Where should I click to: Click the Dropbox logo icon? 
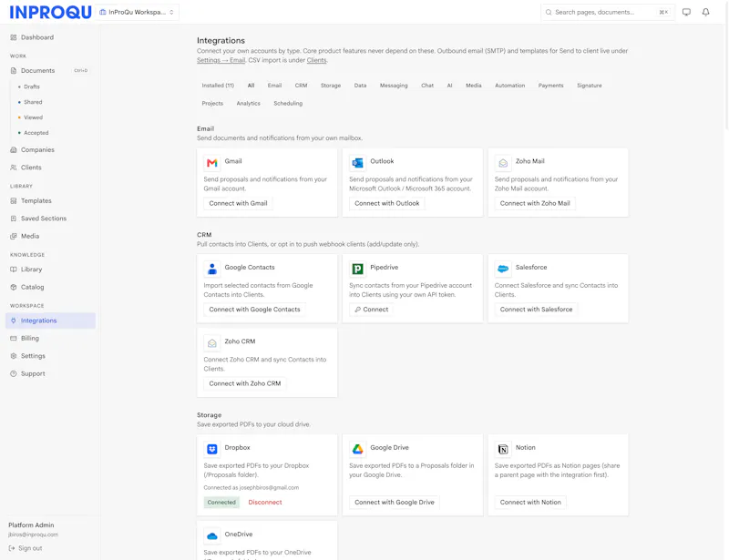click(212, 450)
